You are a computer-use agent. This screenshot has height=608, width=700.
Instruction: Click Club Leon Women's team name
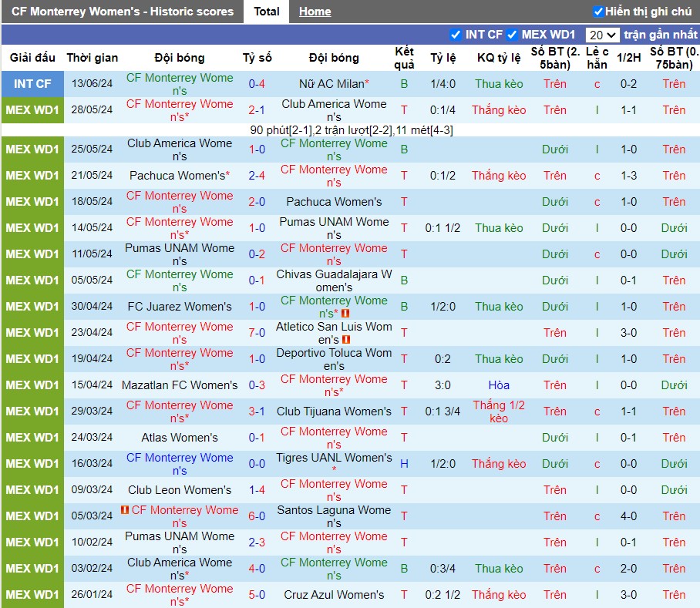[x=180, y=490]
